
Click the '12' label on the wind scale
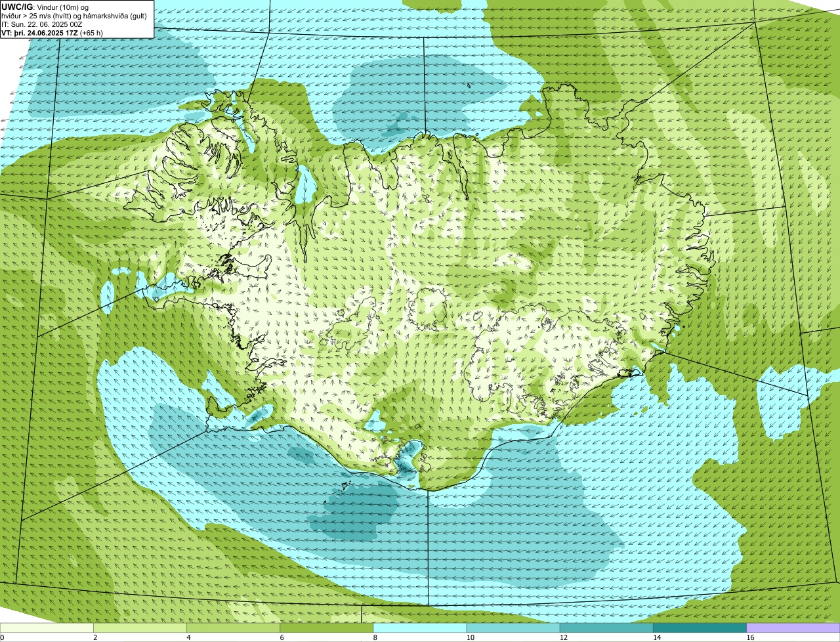pos(563,637)
